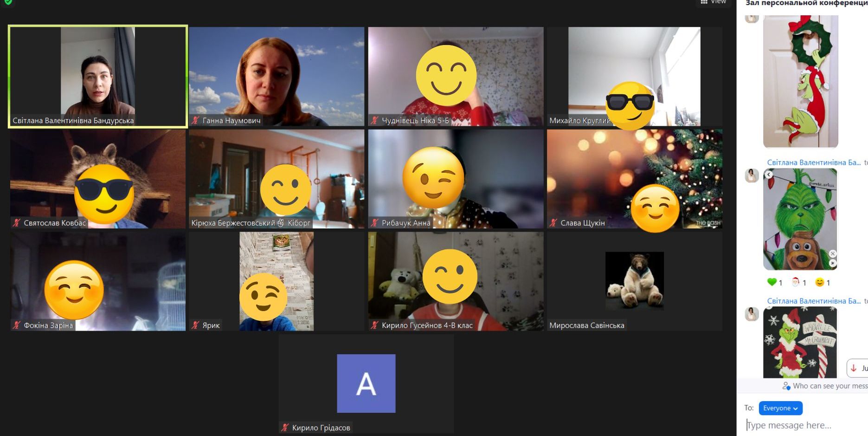The image size is (868, 436).
Task: Click muted mic icon beside Кирило Грідасов
Action: [x=285, y=428]
